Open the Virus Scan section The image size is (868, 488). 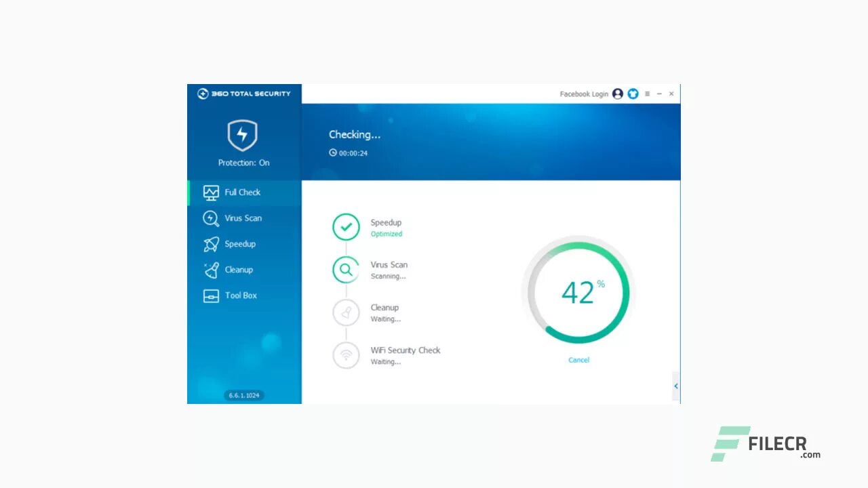pos(244,218)
